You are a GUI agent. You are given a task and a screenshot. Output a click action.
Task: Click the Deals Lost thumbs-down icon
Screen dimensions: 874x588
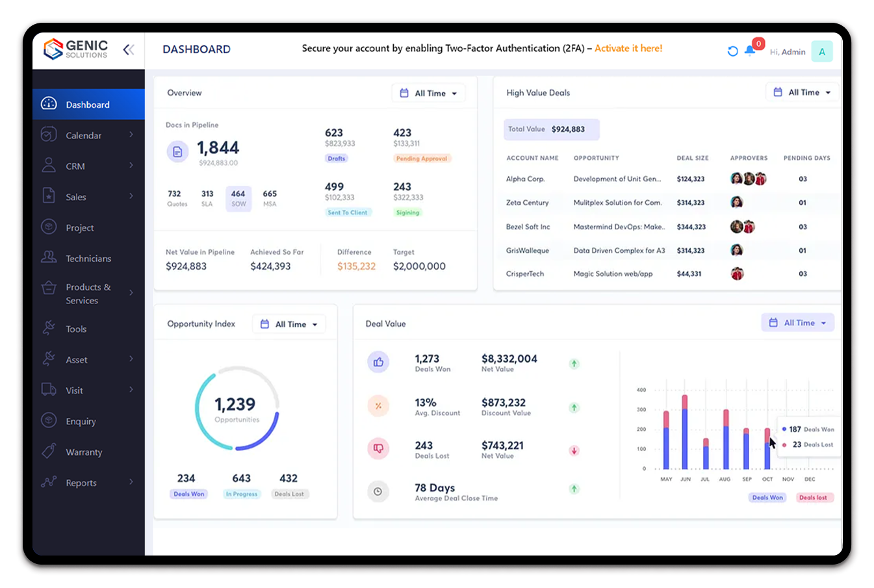tap(378, 449)
